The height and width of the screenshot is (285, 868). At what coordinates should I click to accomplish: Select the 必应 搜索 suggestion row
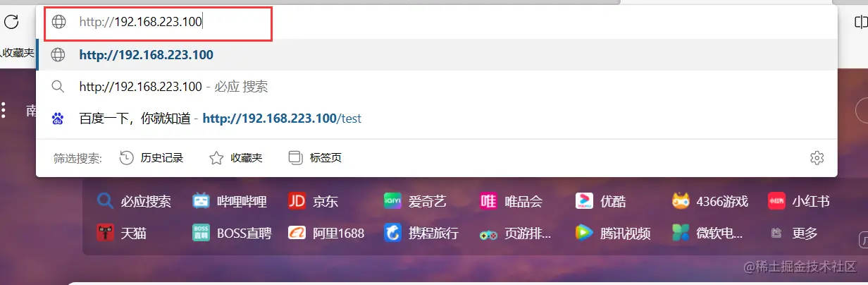pyautogui.click(x=437, y=87)
